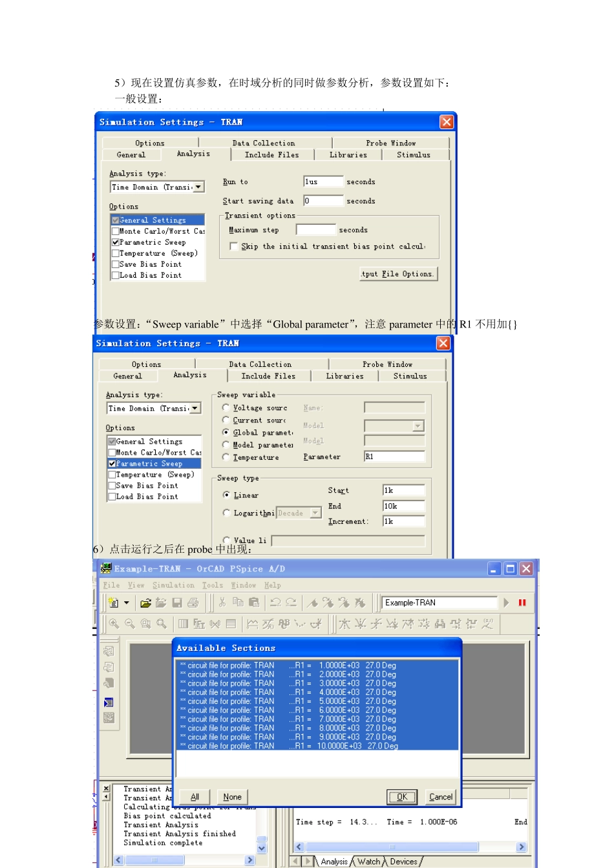Click the Zoom Out magnifier icon

[x=130, y=624]
